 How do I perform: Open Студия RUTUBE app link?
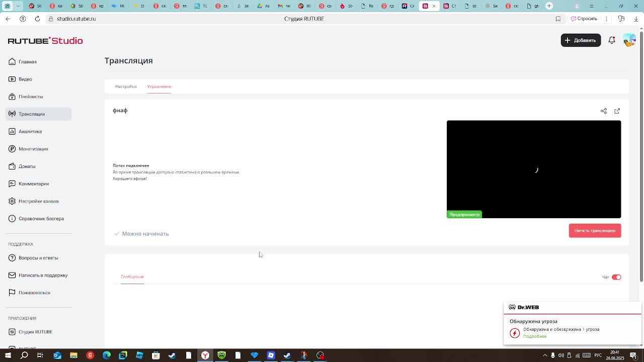click(38, 332)
